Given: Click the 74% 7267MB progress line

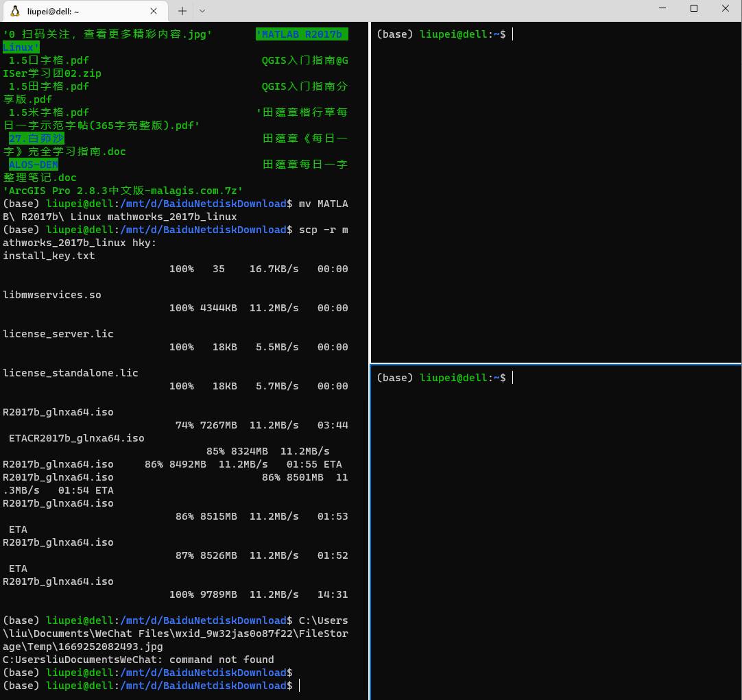Looking at the screenshot, I should coord(262,425).
